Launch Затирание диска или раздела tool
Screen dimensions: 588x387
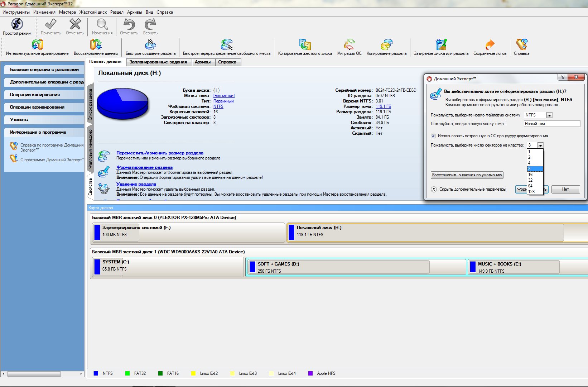tap(441, 44)
